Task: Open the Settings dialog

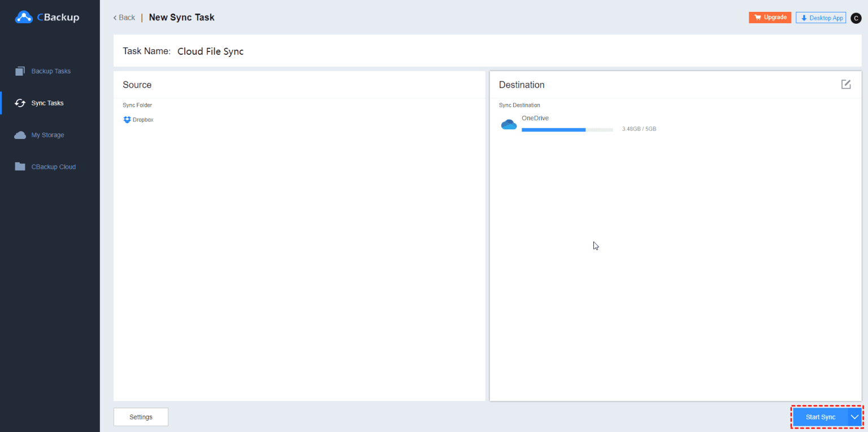Action: click(x=141, y=417)
